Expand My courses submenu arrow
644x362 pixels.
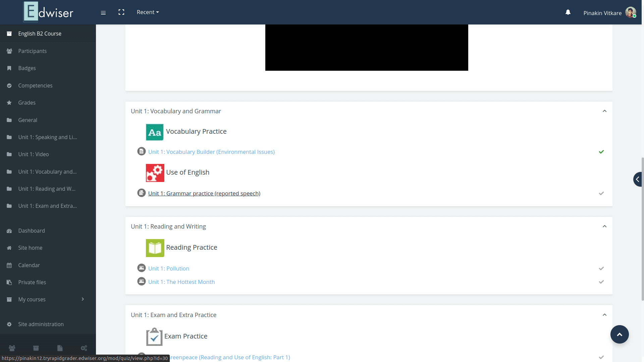pos(83,299)
